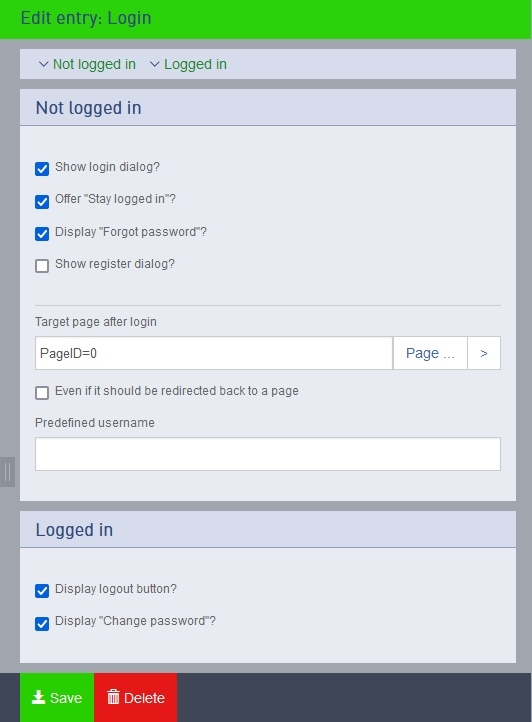532x722 pixels.
Task: Uncheck Show login dialog checkbox
Action: [x=42, y=169]
